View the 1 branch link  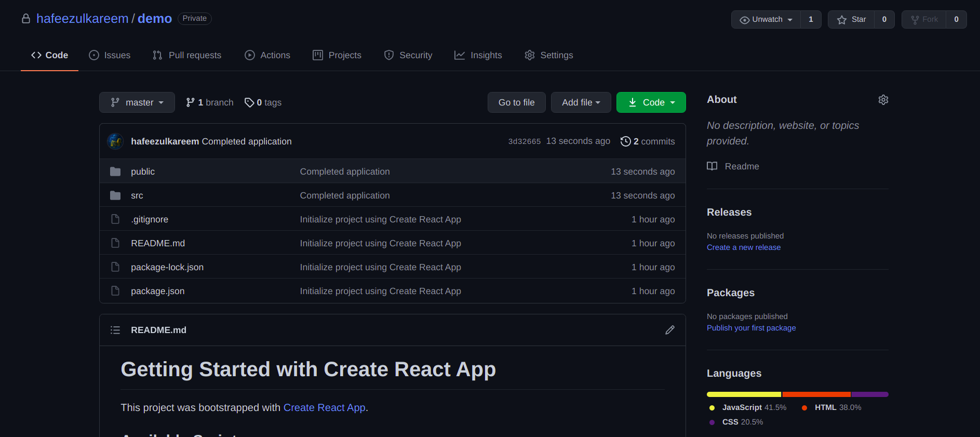[210, 102]
